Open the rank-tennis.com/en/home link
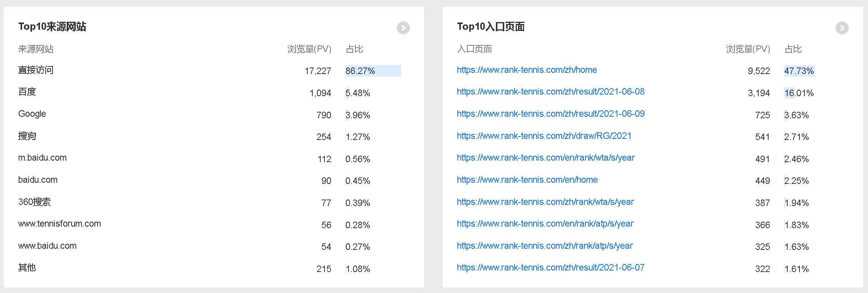 click(527, 180)
